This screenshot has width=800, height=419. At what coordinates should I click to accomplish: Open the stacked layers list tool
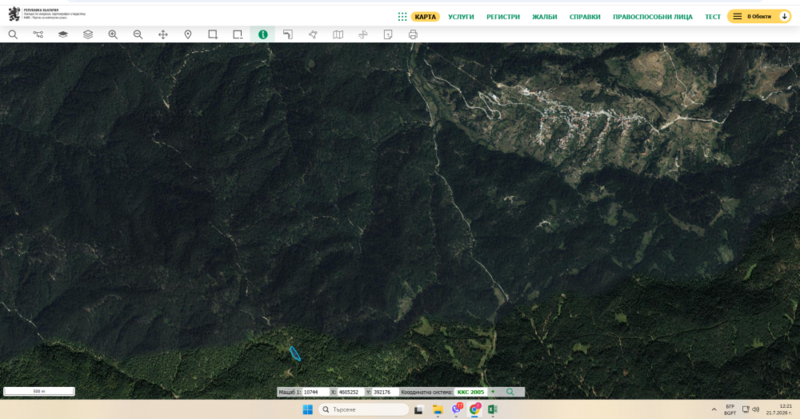pyautogui.click(x=88, y=35)
